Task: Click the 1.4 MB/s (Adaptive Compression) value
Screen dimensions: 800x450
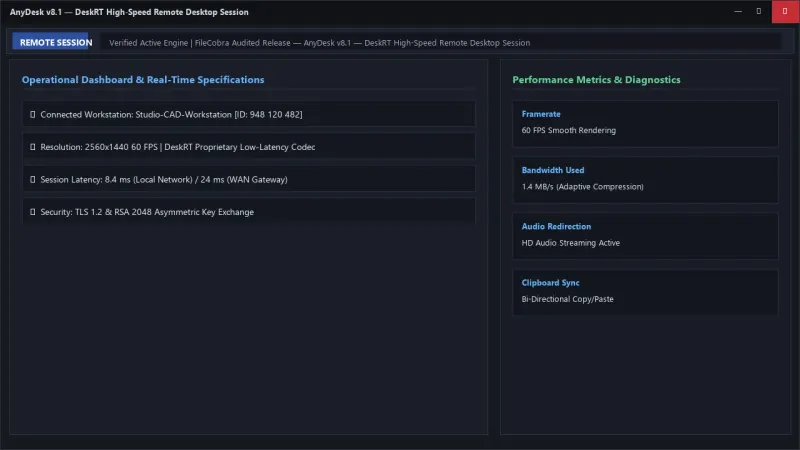Action: tap(582, 187)
